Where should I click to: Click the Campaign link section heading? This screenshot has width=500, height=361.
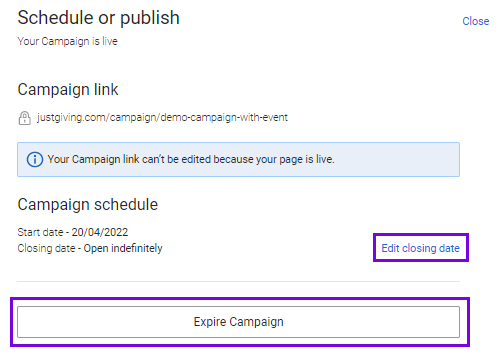68,89
